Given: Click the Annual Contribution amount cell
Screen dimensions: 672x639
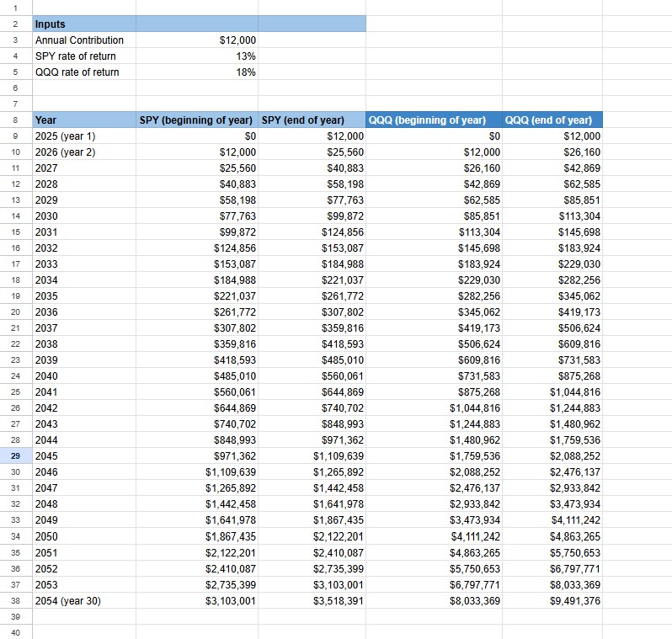Looking at the screenshot, I should coord(197,40).
